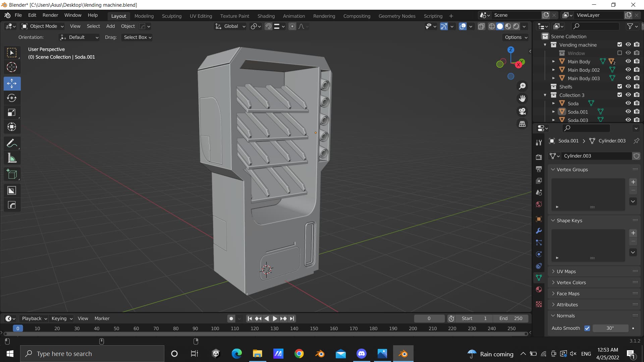Add a new Vertex Group with plus button
This screenshot has height=362, width=644.
(x=633, y=182)
